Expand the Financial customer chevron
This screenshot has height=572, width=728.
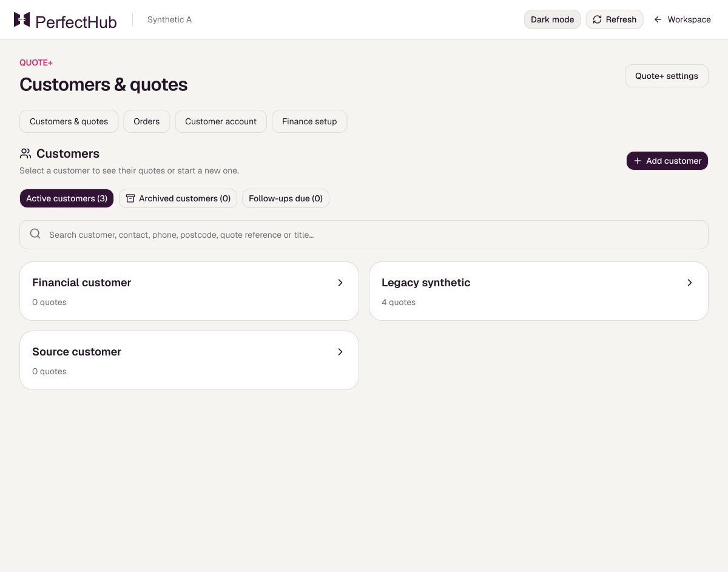pos(340,283)
